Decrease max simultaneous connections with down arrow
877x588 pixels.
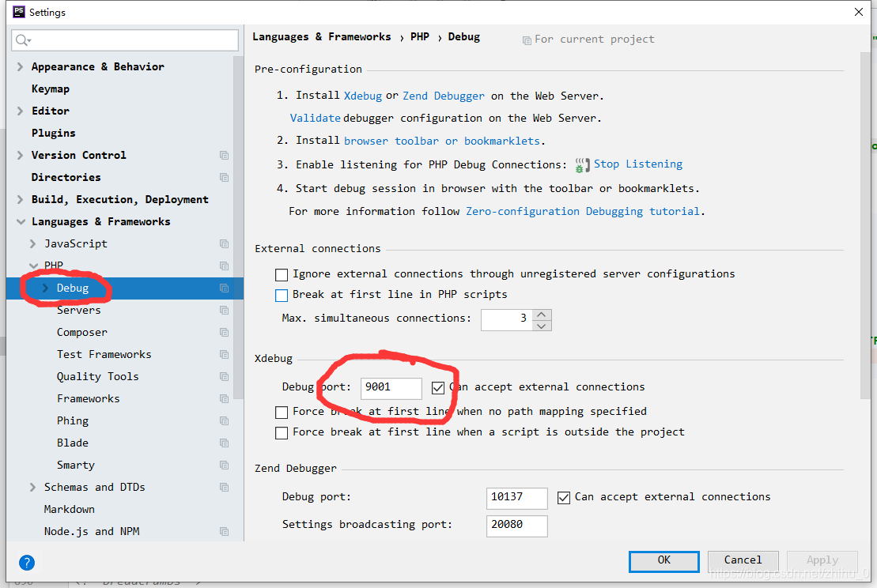pos(542,326)
